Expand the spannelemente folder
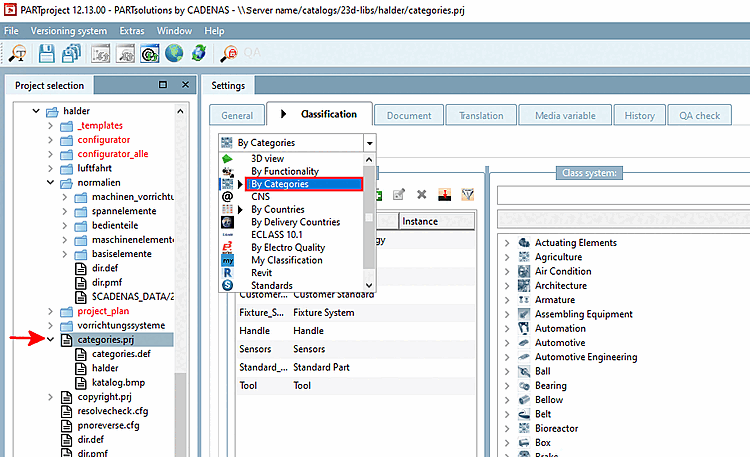 click(x=65, y=211)
